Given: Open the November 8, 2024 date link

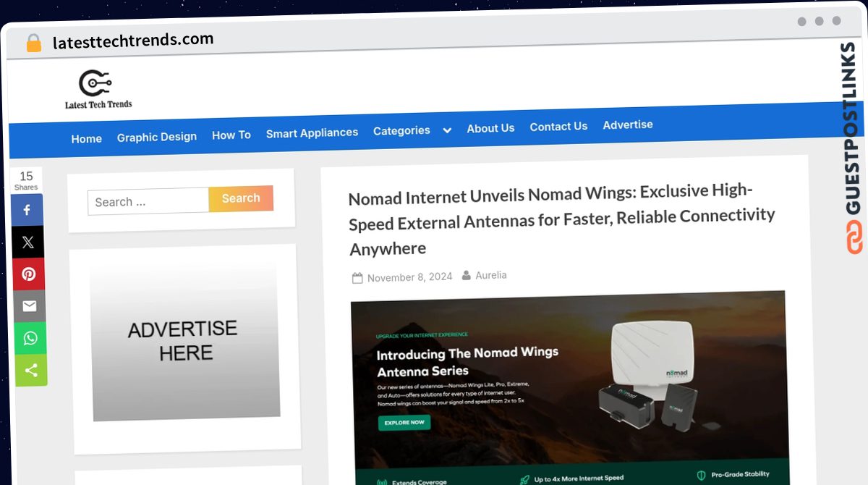Looking at the screenshot, I should (x=409, y=277).
